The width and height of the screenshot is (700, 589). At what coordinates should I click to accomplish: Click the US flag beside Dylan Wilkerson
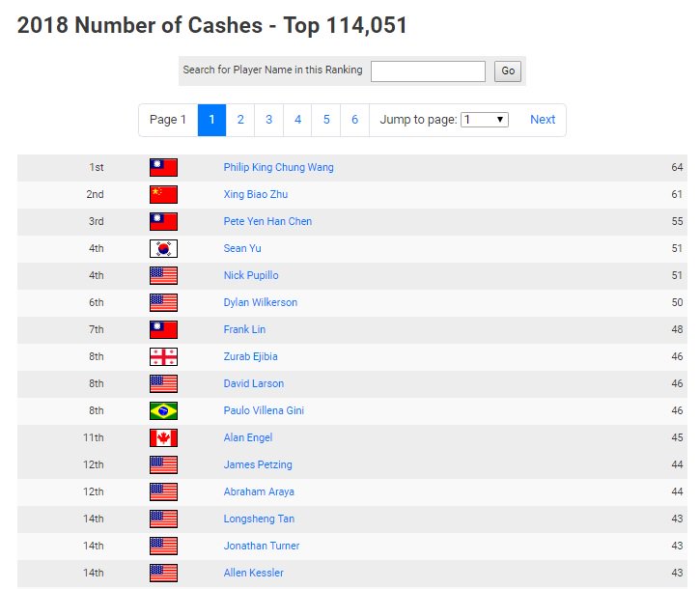click(x=163, y=303)
